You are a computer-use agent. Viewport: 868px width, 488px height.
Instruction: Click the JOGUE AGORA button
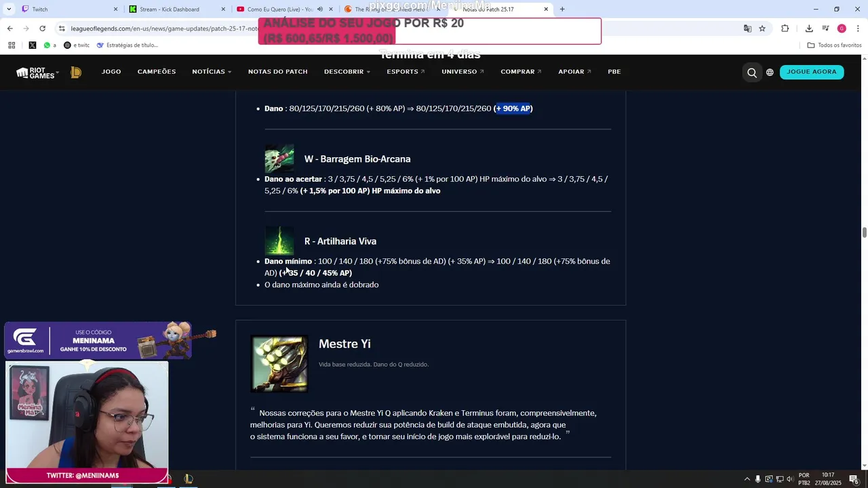(812, 72)
